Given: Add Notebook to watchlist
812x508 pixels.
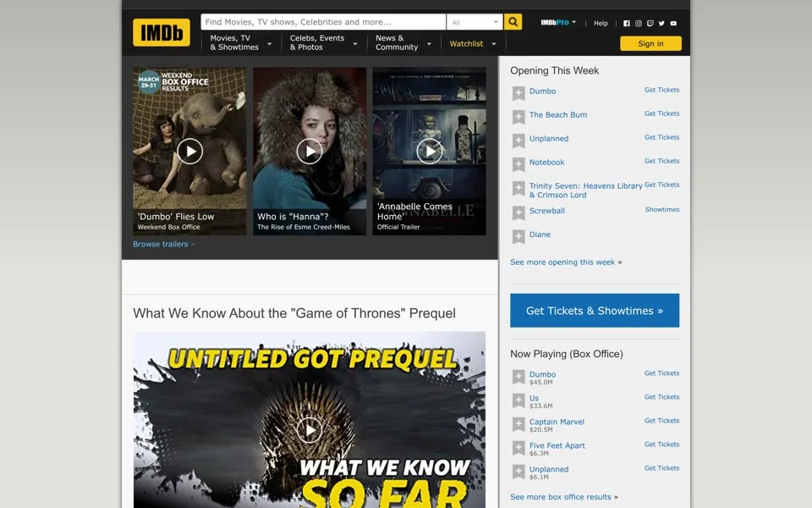Looking at the screenshot, I should pos(518,164).
